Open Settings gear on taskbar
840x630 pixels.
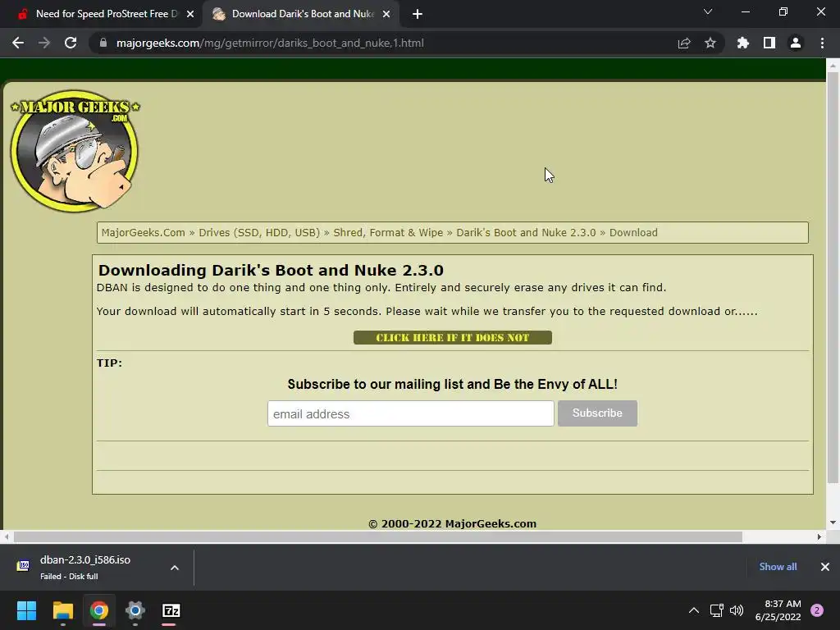tap(135, 610)
